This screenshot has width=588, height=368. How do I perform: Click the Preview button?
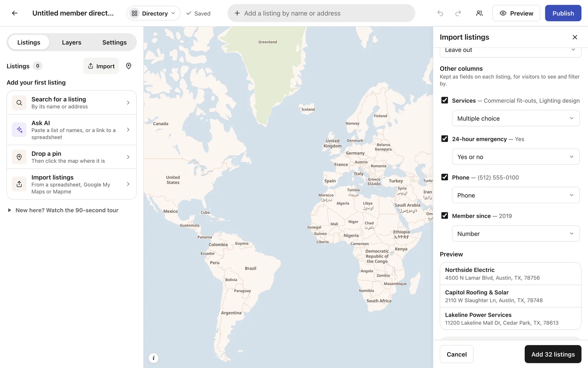tap(516, 13)
